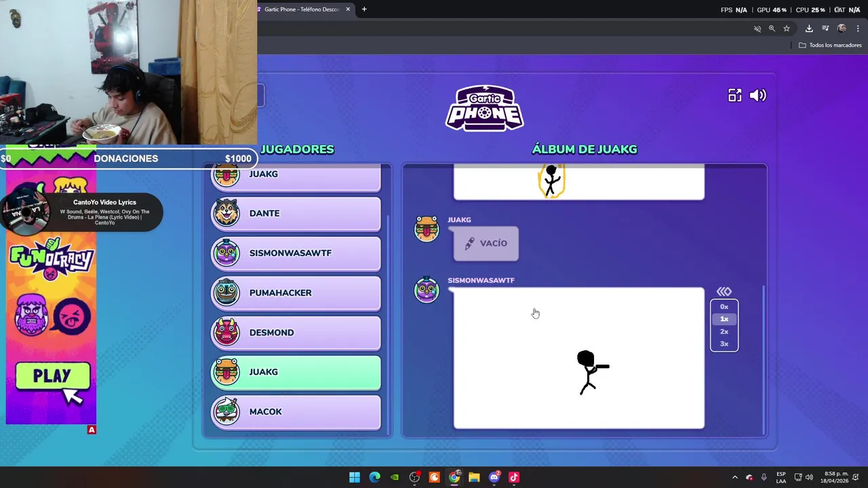Click DESMOND's red devil avatar
The height and width of the screenshot is (488, 868).
pyautogui.click(x=226, y=332)
